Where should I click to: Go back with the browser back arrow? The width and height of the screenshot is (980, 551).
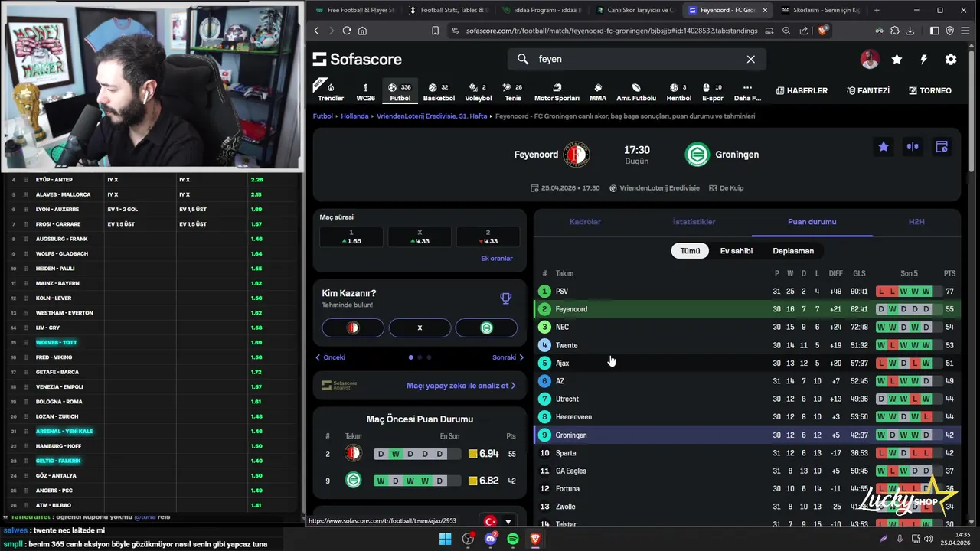coord(317,31)
